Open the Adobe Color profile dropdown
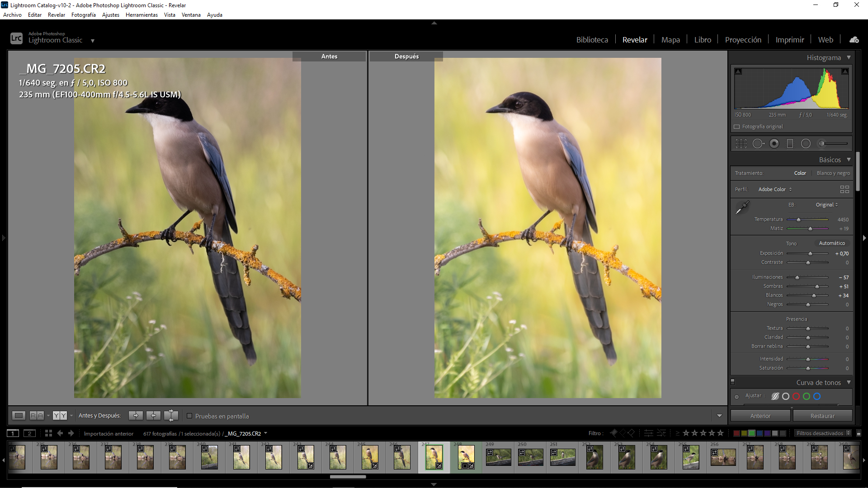The height and width of the screenshot is (488, 868). [x=775, y=189]
